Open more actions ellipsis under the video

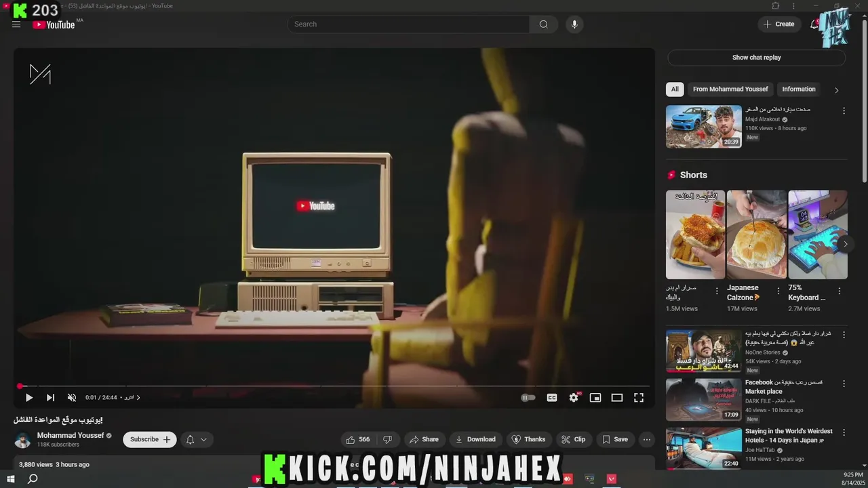click(647, 439)
